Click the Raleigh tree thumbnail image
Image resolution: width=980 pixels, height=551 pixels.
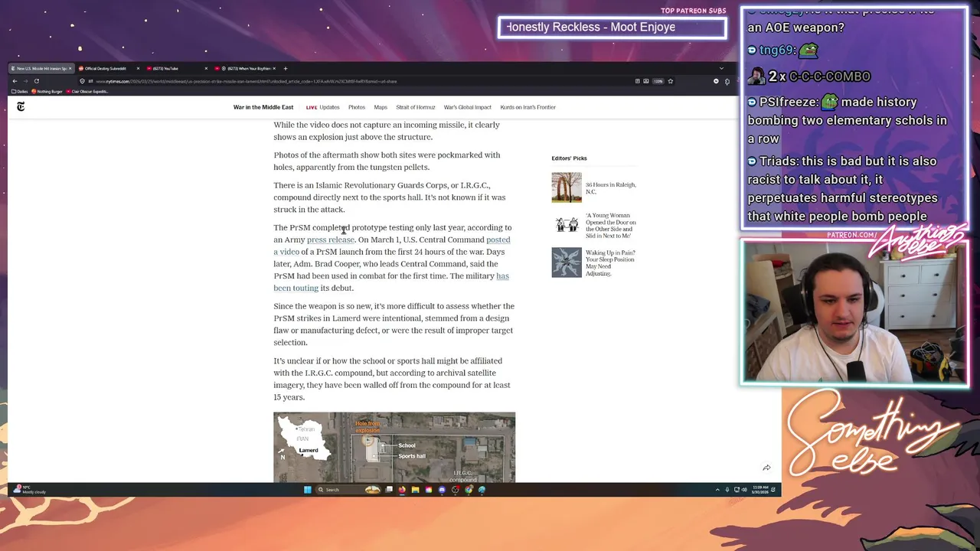[567, 187]
